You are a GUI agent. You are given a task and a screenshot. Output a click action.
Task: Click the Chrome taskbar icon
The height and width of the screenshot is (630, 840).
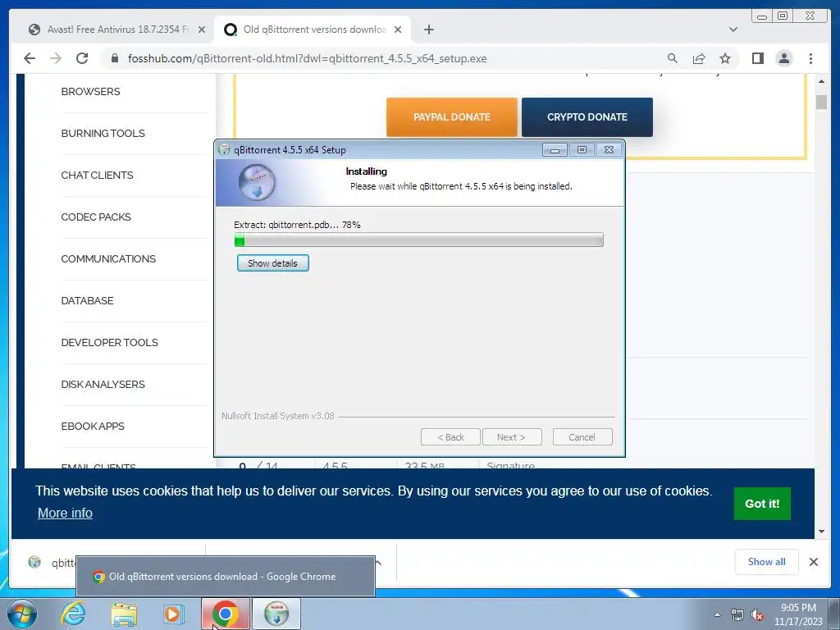click(225, 614)
